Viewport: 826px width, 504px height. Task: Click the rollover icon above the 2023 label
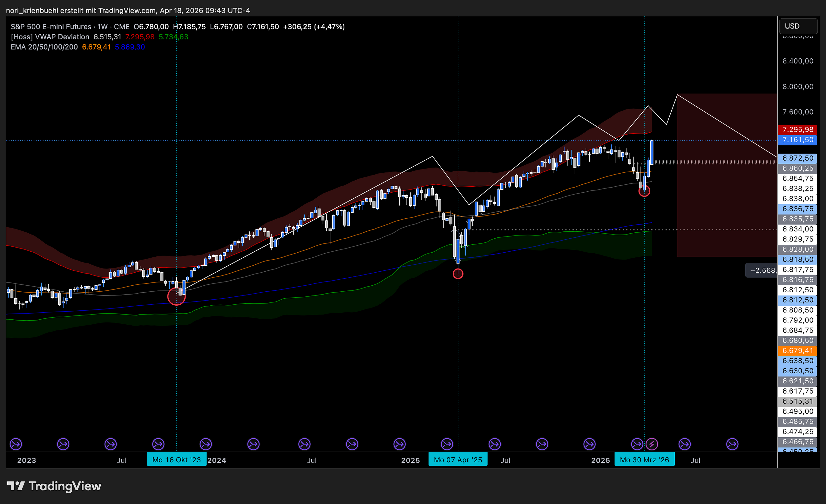(16, 444)
